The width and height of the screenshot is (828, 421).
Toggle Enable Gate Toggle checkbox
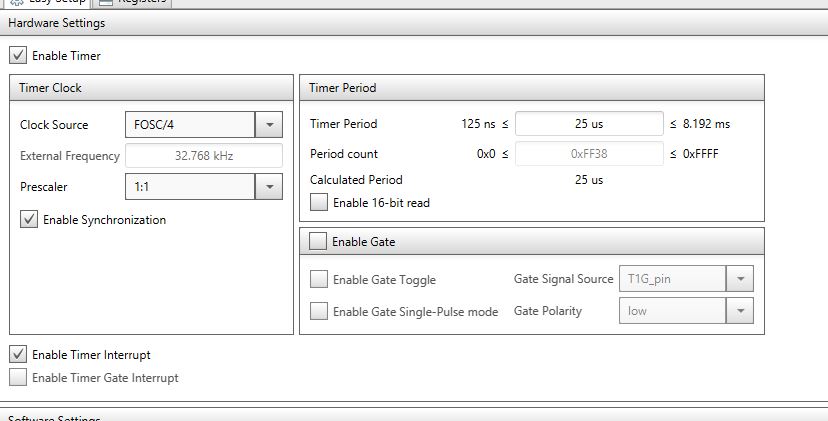pos(319,279)
